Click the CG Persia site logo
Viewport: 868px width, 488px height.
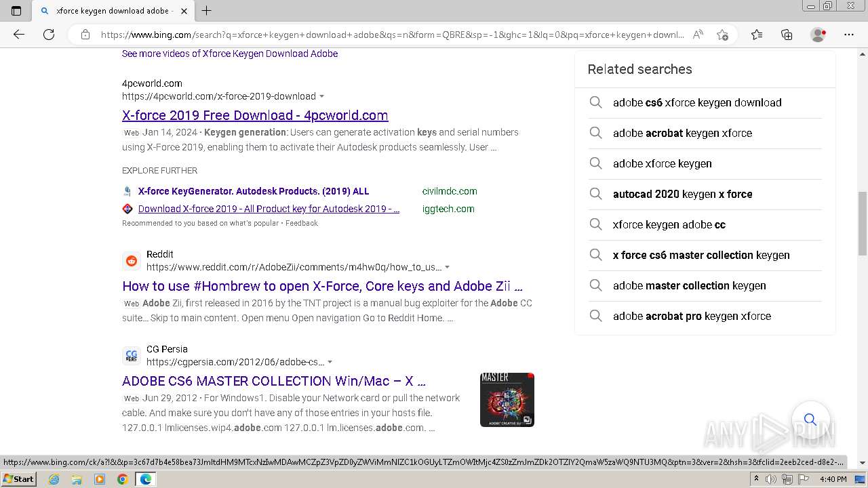(x=132, y=356)
